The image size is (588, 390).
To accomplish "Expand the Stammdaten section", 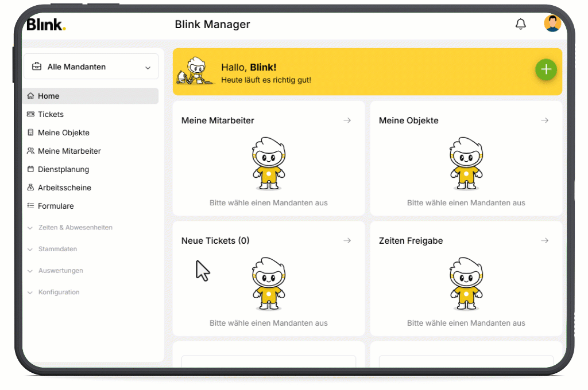I will pos(52,249).
